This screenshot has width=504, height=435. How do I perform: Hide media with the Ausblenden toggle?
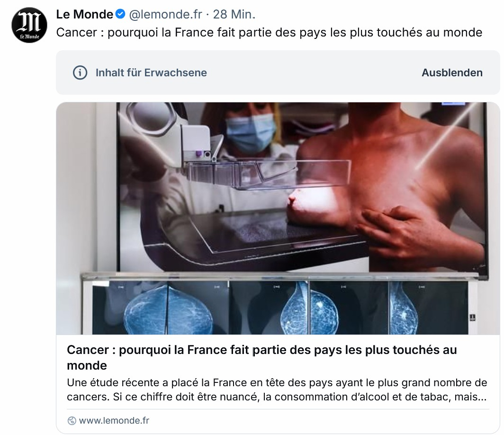(452, 72)
